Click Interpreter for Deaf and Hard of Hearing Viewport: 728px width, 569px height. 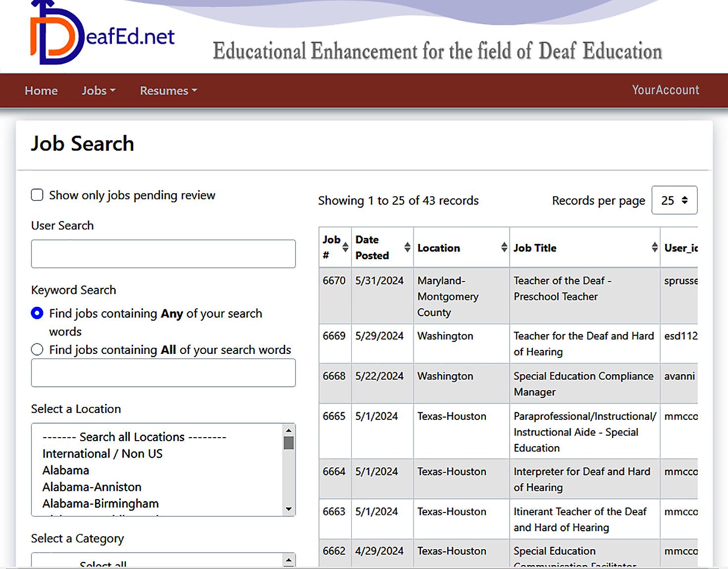pyautogui.click(x=582, y=479)
